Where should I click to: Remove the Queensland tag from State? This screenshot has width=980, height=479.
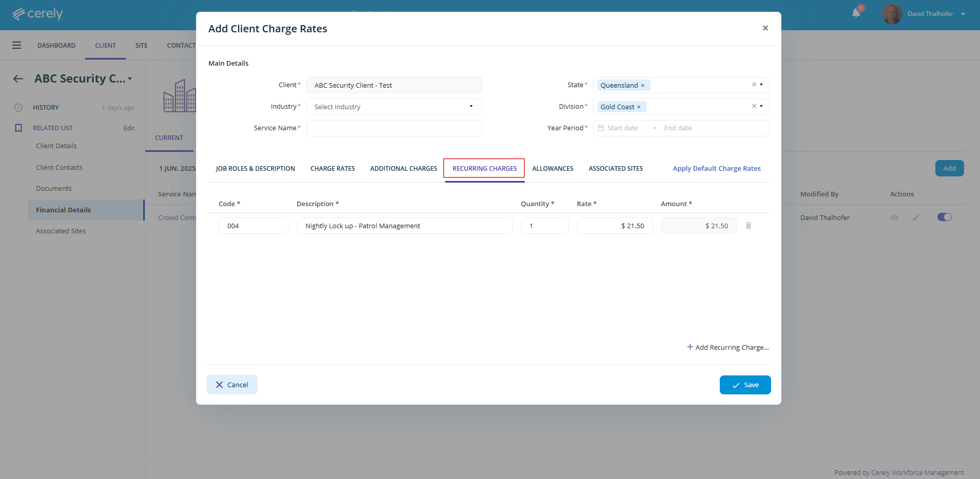642,86
